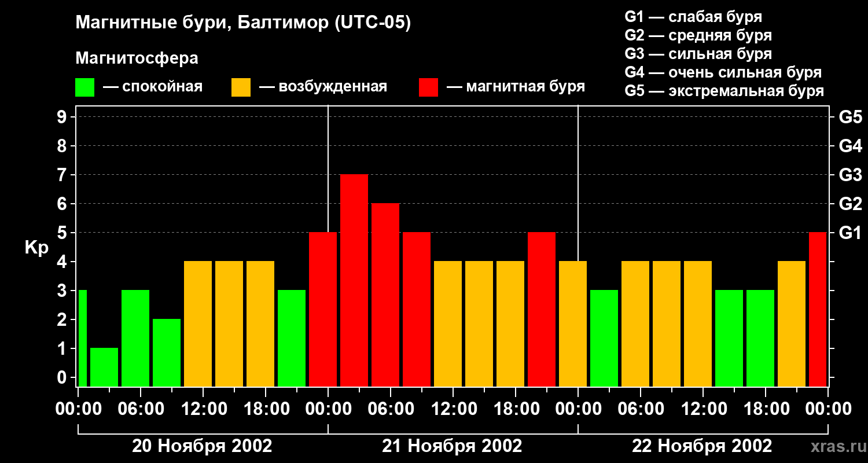This screenshot has width=868, height=463.
Task: Click the 21 Ноября 2002 date label
Action: 452,446
